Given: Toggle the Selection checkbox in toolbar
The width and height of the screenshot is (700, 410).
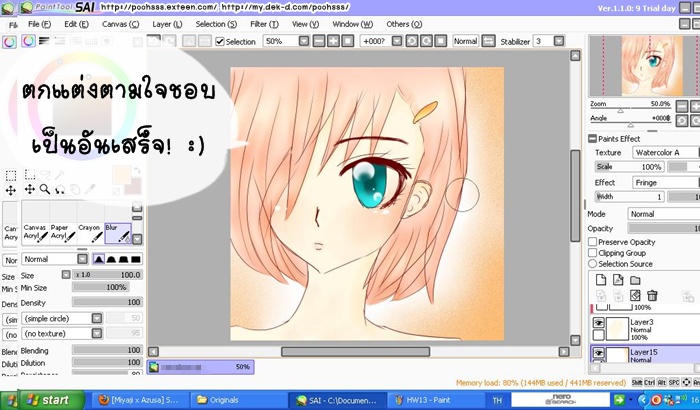Looking at the screenshot, I should (220, 42).
